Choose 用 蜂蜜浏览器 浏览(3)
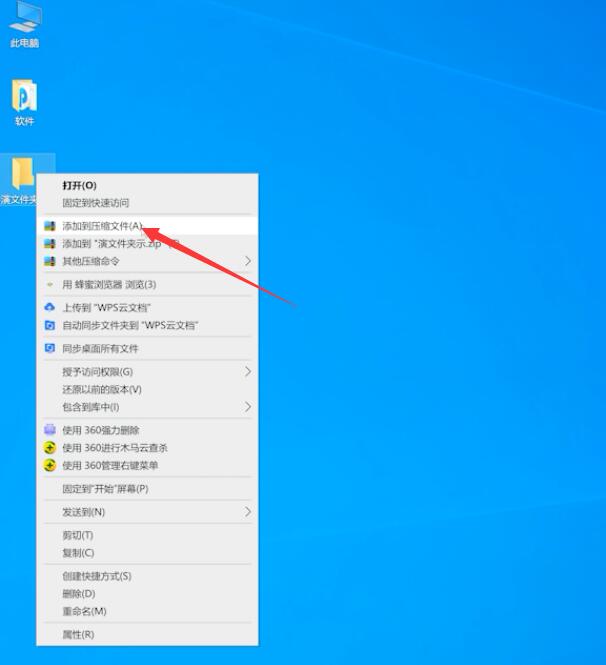This screenshot has width=606, height=665. (147, 285)
